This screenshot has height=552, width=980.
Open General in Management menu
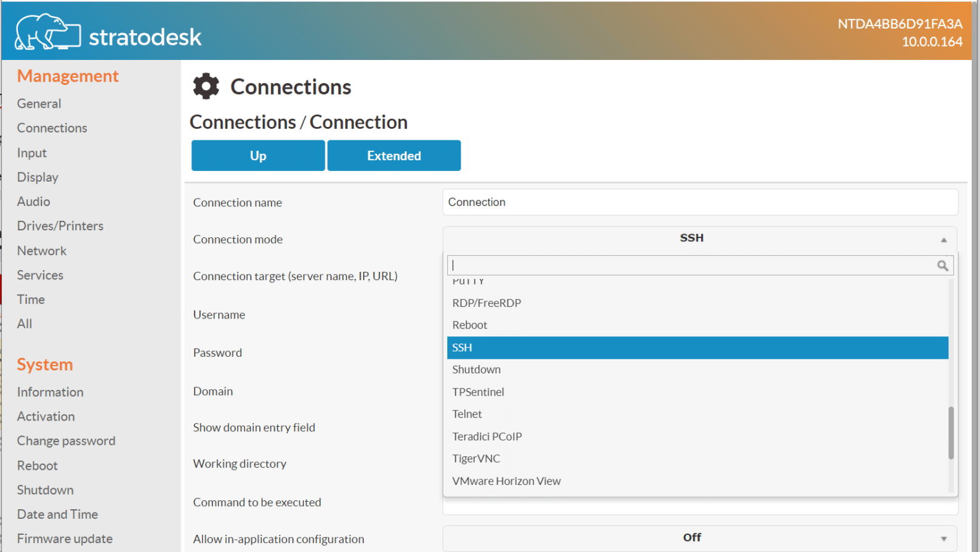click(x=39, y=103)
